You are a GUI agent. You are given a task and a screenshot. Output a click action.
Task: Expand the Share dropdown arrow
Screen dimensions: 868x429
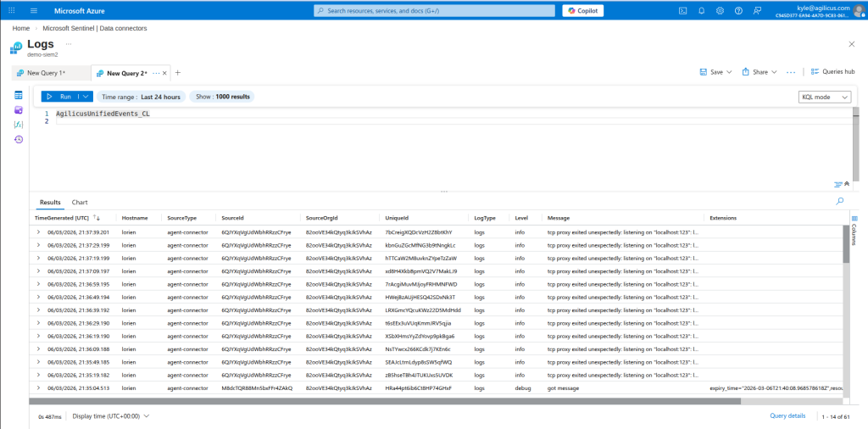[774, 72]
